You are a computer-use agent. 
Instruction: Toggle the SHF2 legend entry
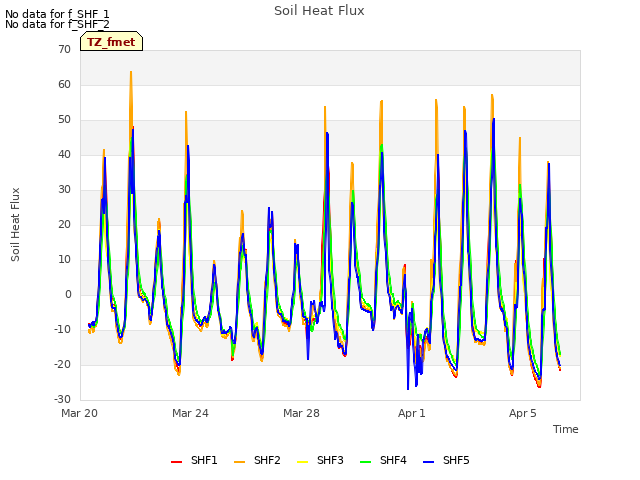pyautogui.click(x=257, y=461)
